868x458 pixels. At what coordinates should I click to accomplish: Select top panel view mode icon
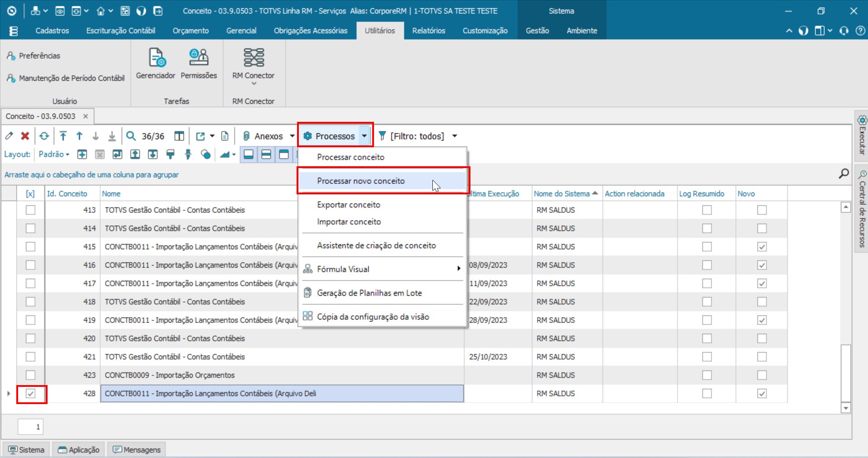pos(284,154)
